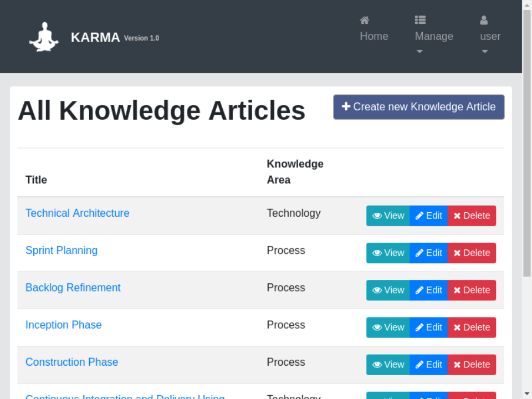Viewport: 532px width, 399px height.
Task: Click pencil icon in Sprint Planning row
Action: coord(420,253)
